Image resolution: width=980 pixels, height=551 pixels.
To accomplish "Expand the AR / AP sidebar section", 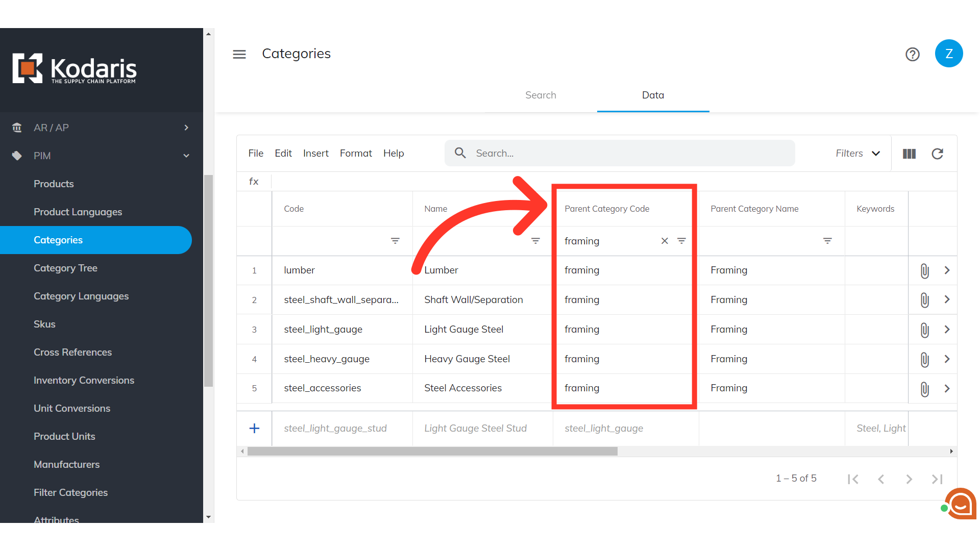I will click(186, 128).
